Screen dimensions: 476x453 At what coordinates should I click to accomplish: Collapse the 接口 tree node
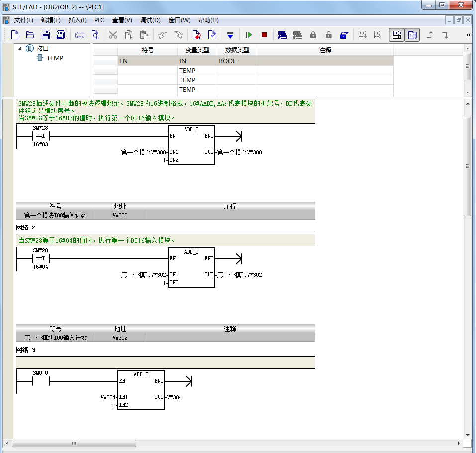click(20, 48)
